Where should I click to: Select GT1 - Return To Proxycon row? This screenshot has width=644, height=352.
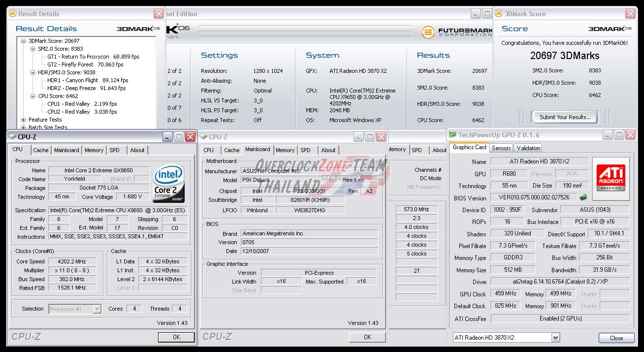pos(93,57)
